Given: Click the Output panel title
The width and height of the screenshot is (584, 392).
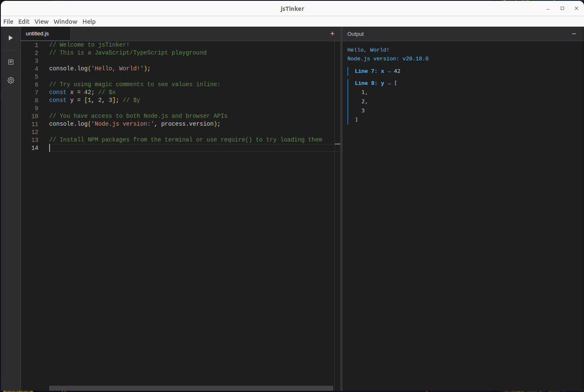Looking at the screenshot, I should 355,34.
